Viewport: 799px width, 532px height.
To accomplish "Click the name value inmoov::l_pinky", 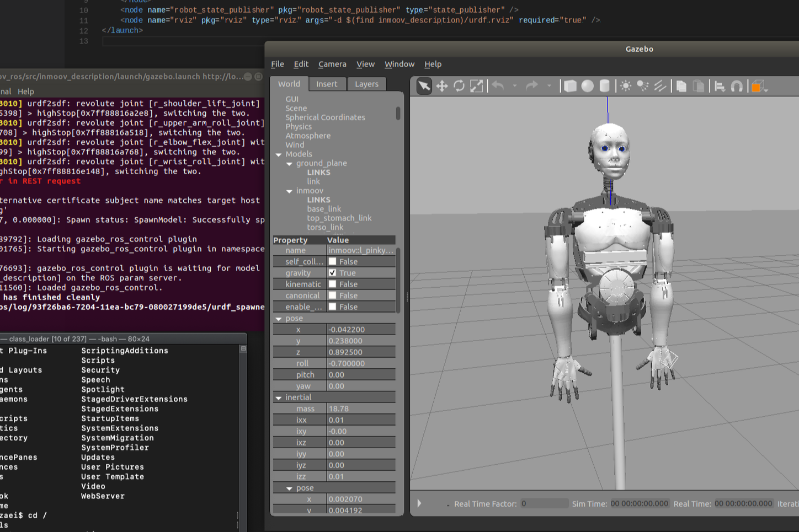I will [x=361, y=250].
